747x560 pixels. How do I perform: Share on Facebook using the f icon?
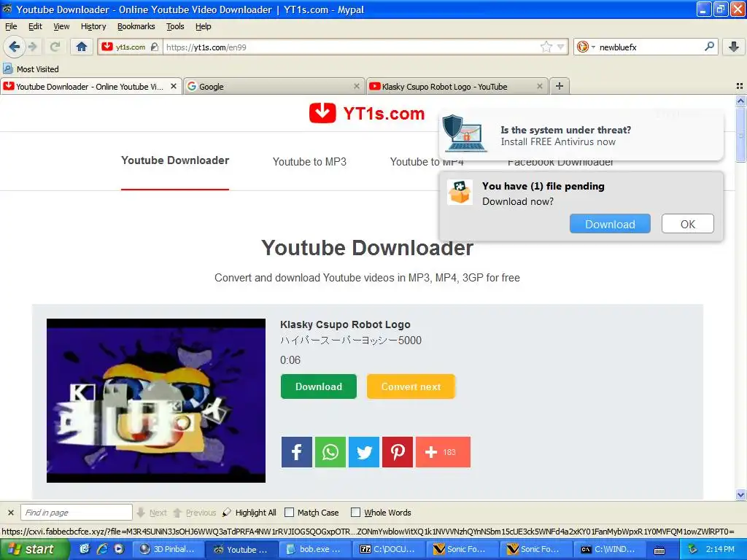point(296,452)
